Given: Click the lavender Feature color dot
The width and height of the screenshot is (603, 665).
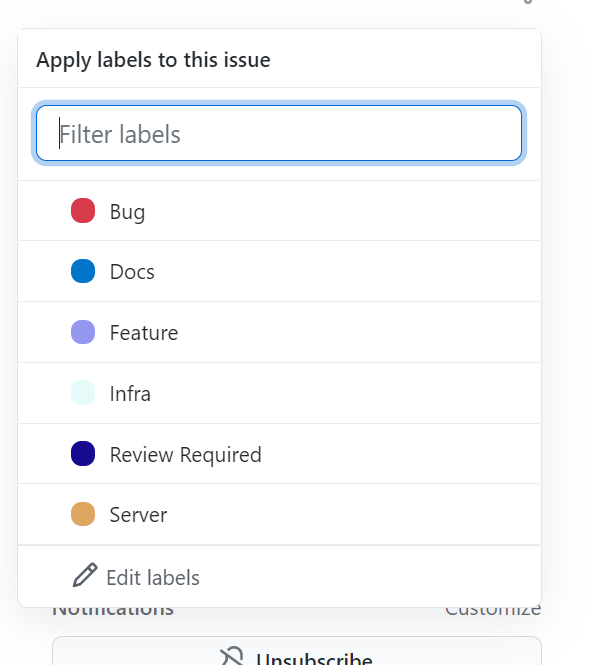Looking at the screenshot, I should point(83,332).
